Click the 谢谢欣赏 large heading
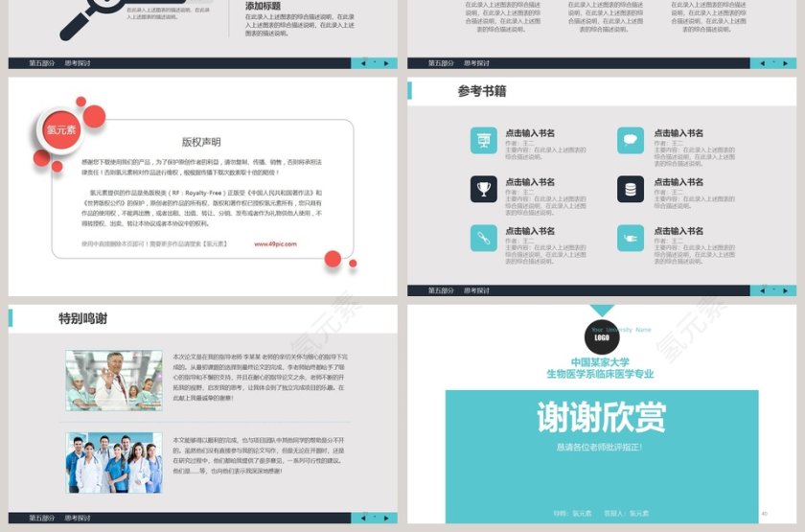The image size is (805, 532). click(x=602, y=417)
